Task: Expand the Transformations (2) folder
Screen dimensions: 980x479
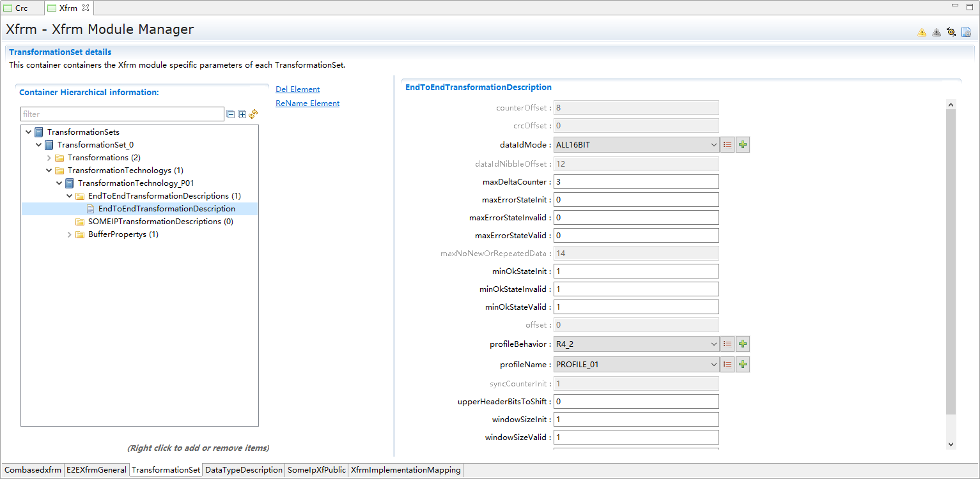Action: [49, 158]
